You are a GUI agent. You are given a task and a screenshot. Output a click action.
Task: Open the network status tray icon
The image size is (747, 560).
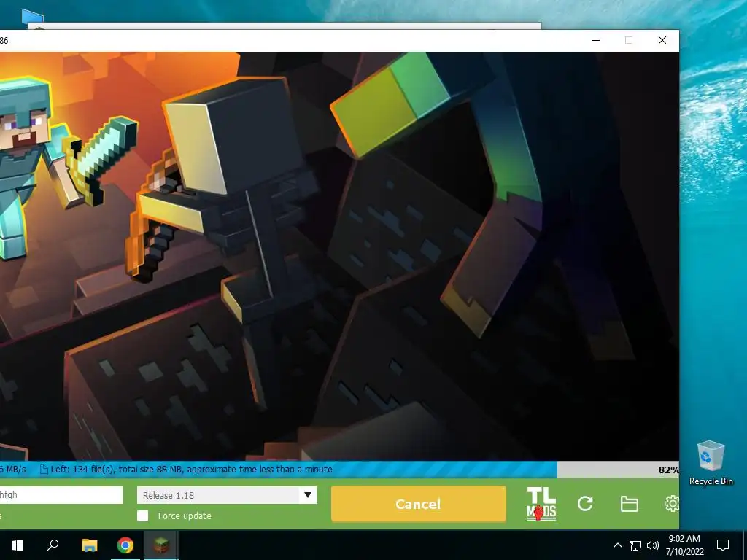coord(635,545)
